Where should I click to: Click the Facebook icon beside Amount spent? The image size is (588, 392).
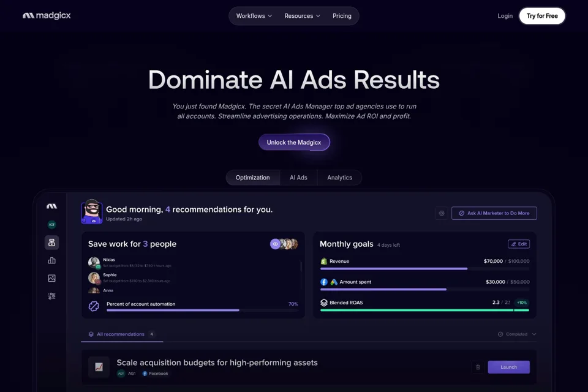pos(324,282)
